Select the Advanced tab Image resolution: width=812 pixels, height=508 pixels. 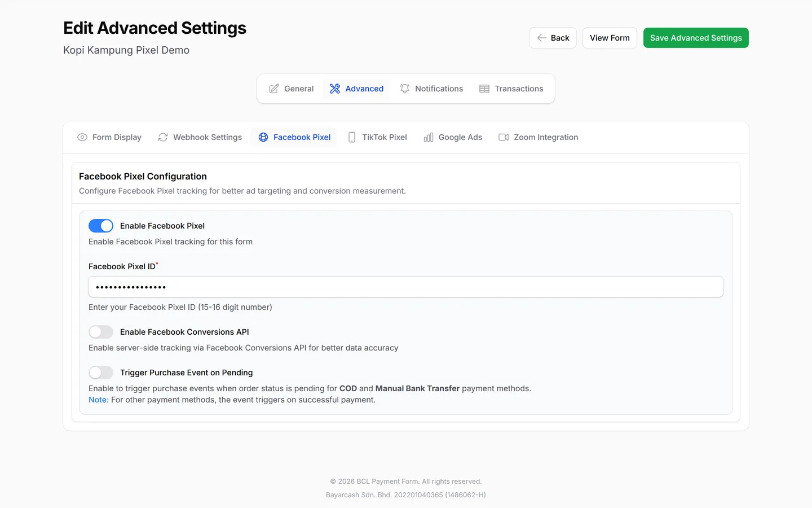point(356,89)
